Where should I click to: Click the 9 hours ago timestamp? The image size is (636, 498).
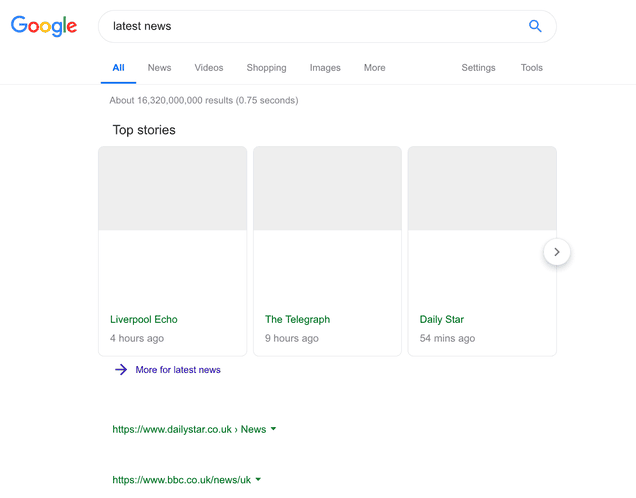[x=292, y=338]
